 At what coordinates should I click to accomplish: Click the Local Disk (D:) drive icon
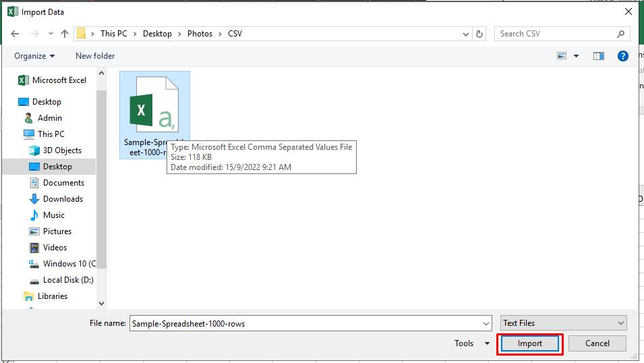coord(34,281)
